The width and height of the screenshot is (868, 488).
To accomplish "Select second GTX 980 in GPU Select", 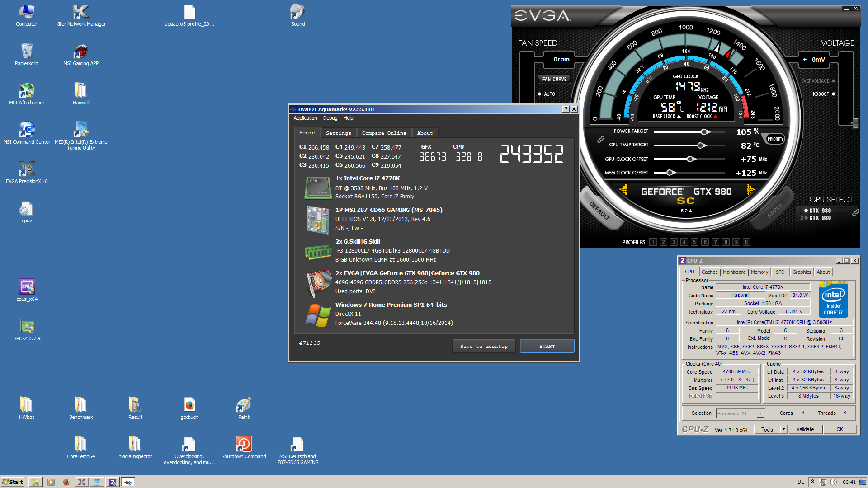I will pyautogui.click(x=816, y=218).
